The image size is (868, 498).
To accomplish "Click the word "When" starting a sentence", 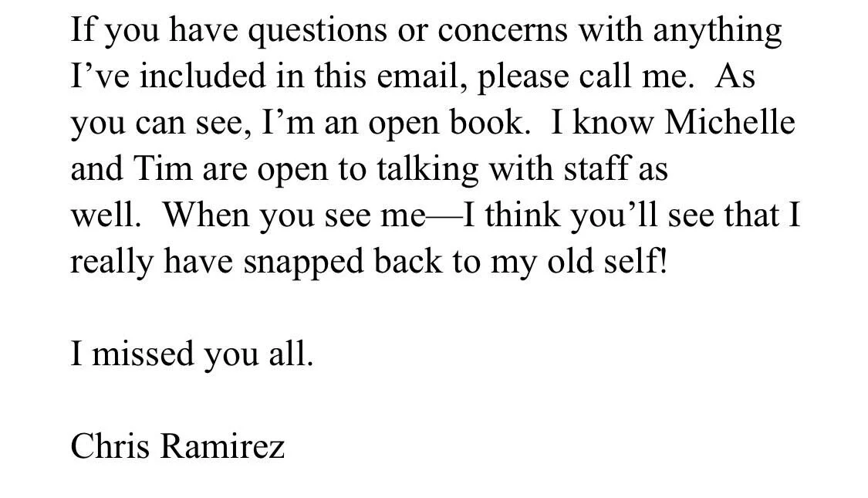I will [206, 215].
